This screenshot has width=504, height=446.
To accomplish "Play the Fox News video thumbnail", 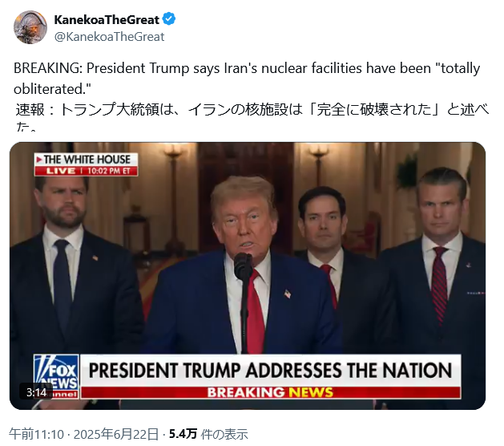I will click(248, 276).
